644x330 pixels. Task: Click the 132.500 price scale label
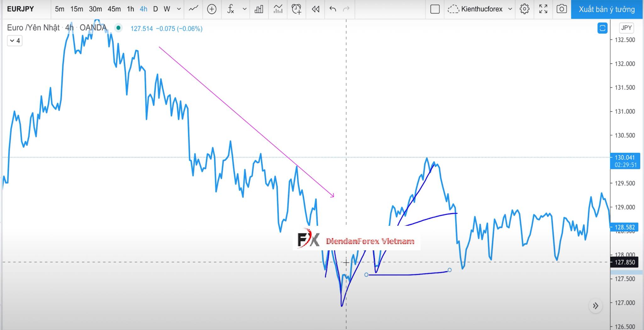point(625,40)
